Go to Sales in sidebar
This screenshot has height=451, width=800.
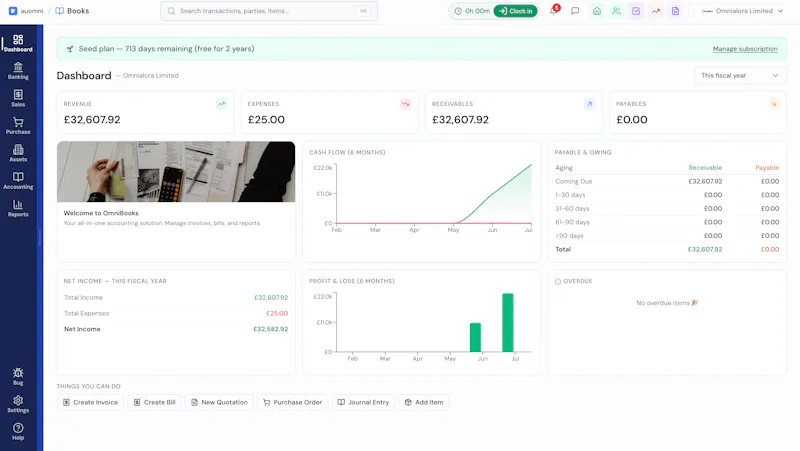[x=18, y=98]
